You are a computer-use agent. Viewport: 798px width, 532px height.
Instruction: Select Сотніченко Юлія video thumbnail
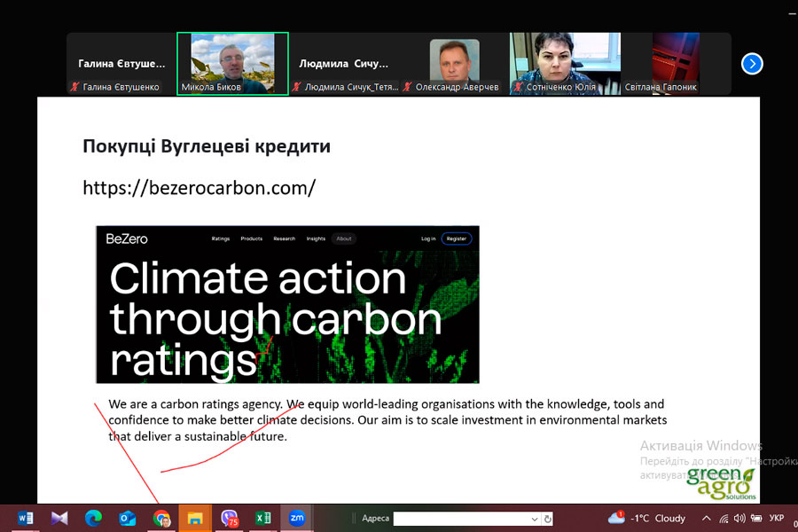(x=564, y=63)
